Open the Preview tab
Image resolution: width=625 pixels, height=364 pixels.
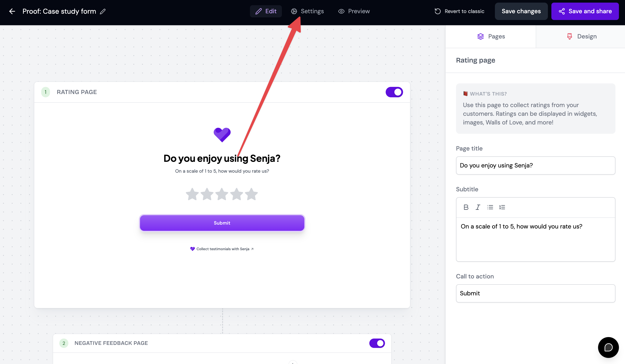point(354,11)
